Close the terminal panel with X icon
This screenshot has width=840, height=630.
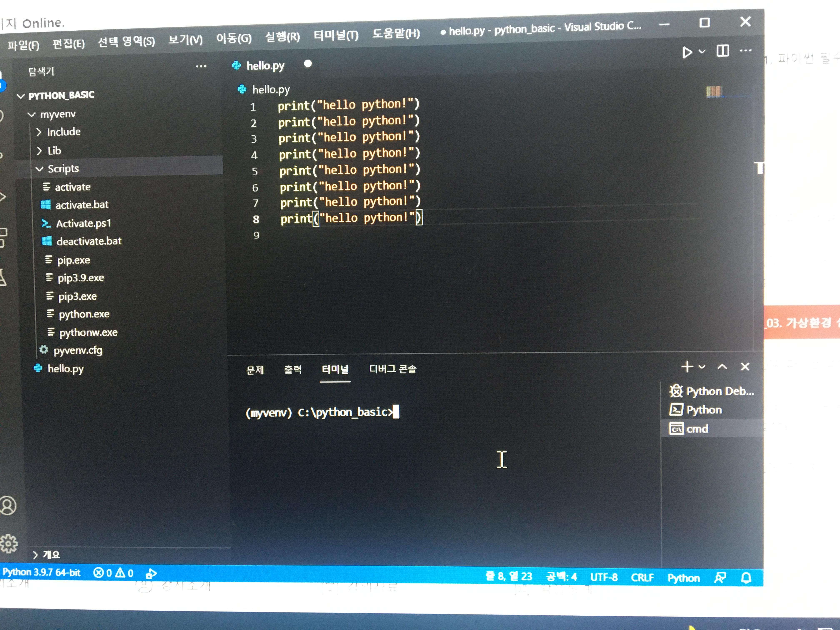click(745, 366)
